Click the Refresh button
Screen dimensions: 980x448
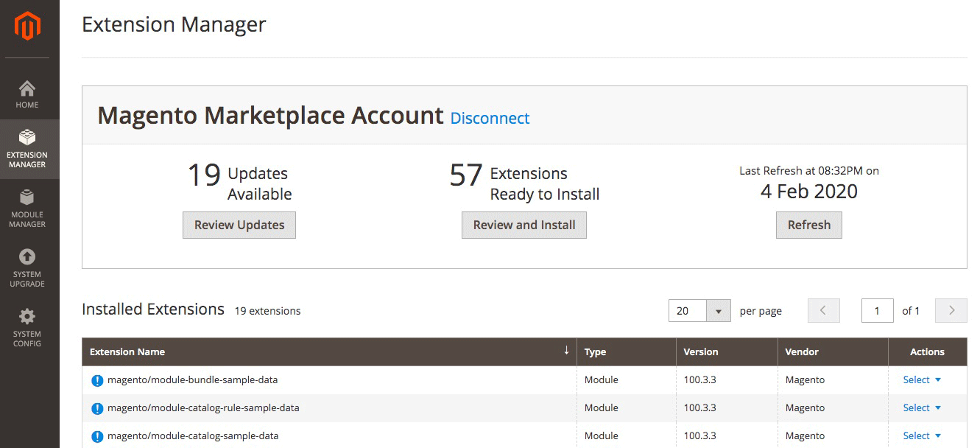(808, 225)
